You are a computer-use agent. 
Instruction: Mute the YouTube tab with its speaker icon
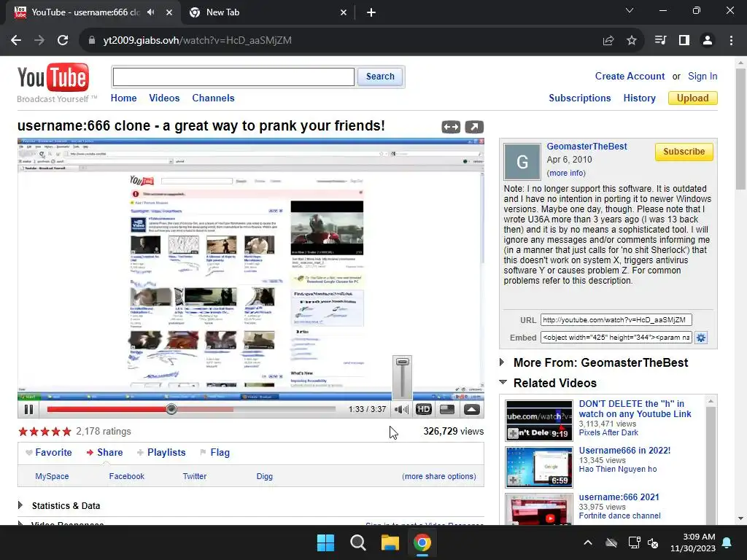151,12
